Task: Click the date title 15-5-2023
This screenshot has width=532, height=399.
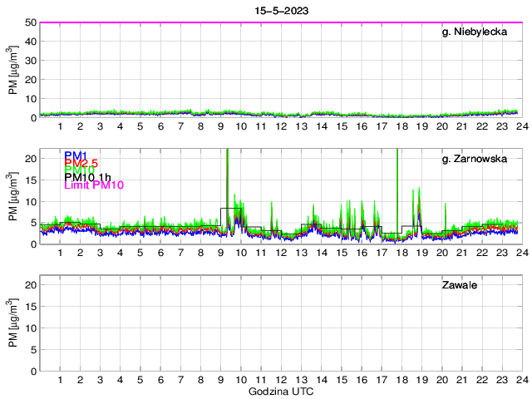Action: [279, 10]
